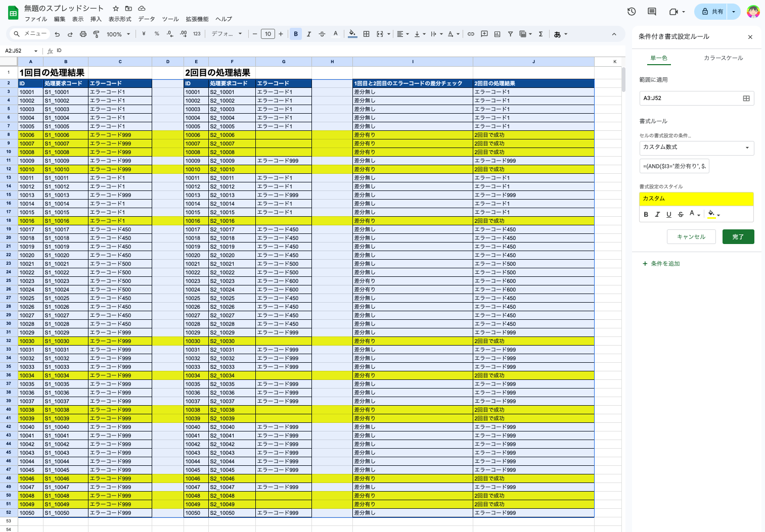Switch to the カラースケール tab
The height and width of the screenshot is (532, 765).
click(x=724, y=58)
